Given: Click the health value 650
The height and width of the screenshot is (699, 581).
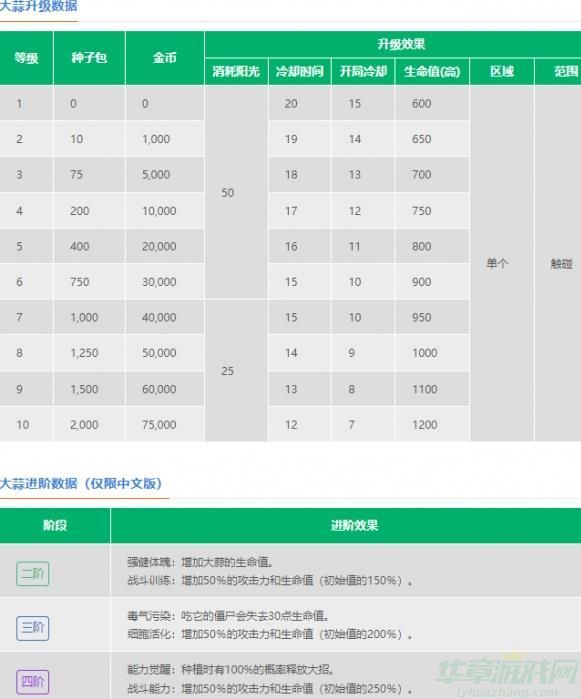Looking at the screenshot, I should coord(421,139).
